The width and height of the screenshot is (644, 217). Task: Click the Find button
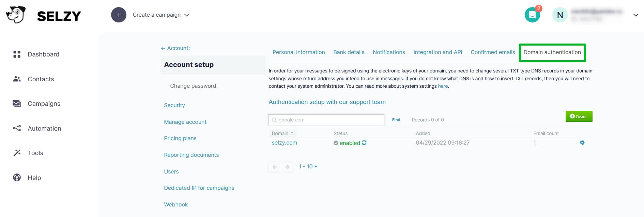pyautogui.click(x=396, y=120)
